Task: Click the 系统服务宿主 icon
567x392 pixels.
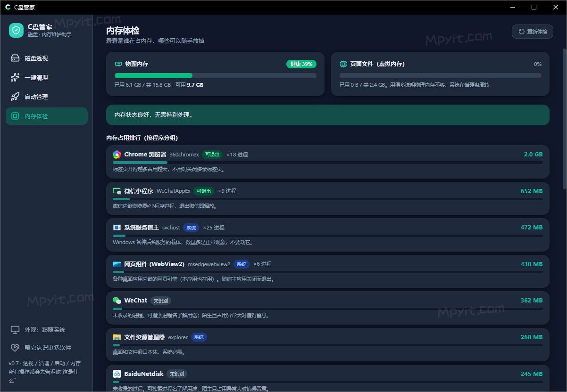Action: tap(117, 228)
